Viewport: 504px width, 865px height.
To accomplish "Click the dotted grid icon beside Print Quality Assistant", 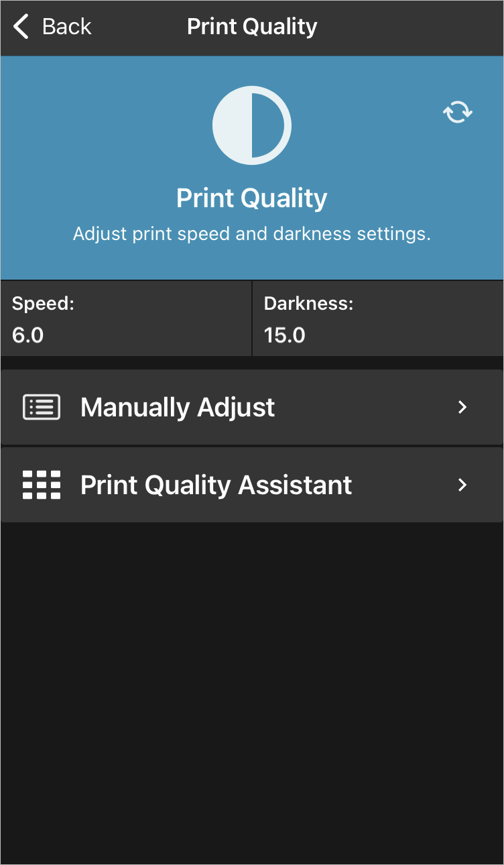I will point(42,485).
